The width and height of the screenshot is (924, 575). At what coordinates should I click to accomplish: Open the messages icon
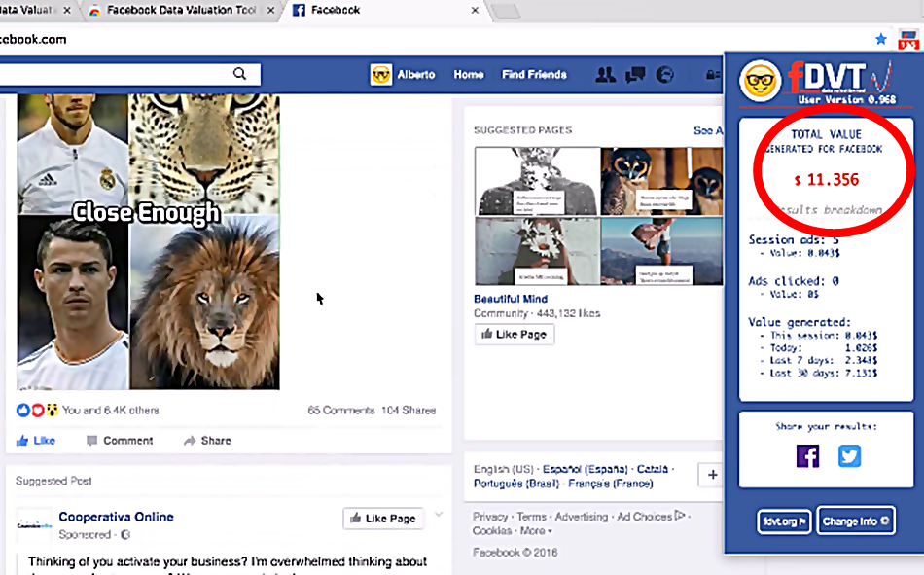click(x=635, y=74)
